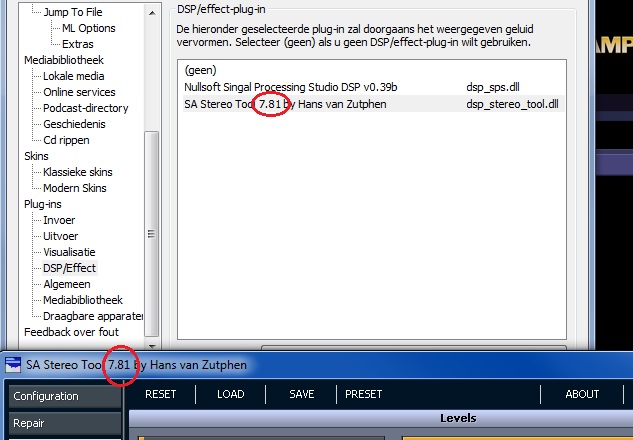Screen dimensions: 633x440
Task: Select Cd rippen tree item
Action: (x=66, y=140)
